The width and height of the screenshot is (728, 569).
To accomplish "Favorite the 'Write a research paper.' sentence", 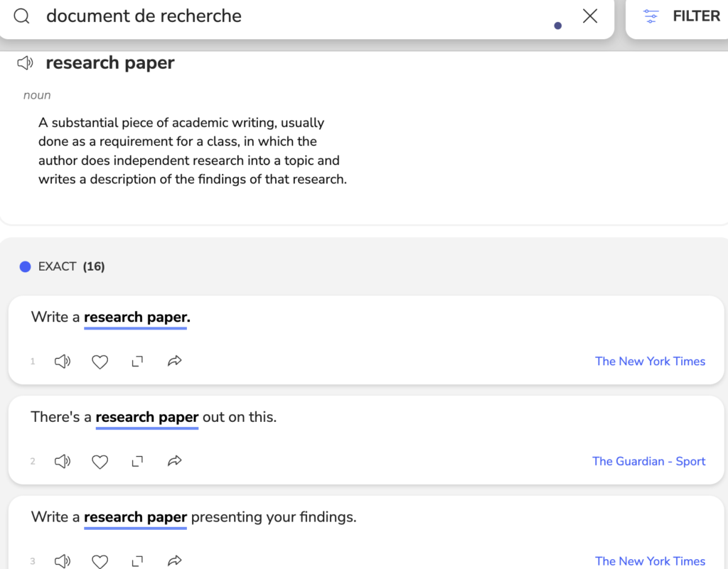I will (100, 362).
